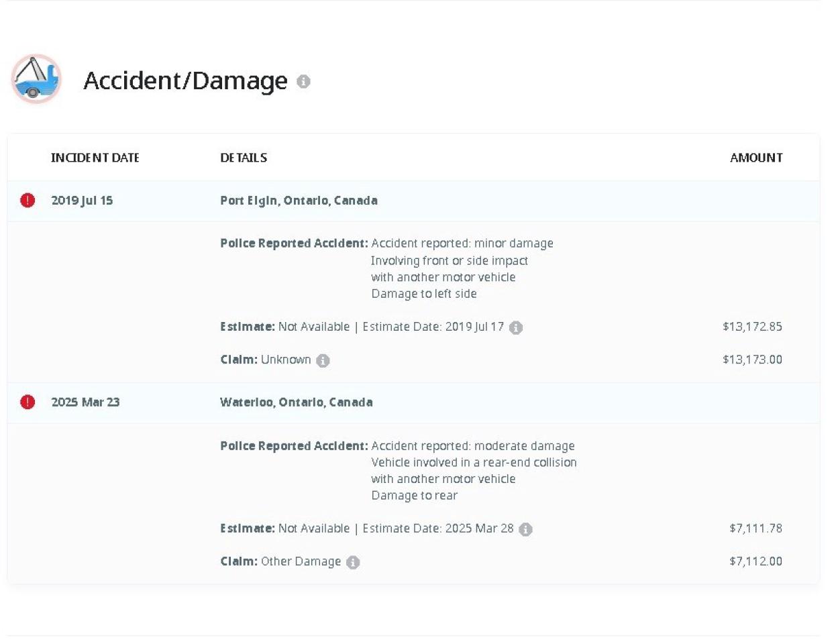Click the tow truck Accident/Damage icon
This screenshot has height=644, width=836.
coord(36,79)
